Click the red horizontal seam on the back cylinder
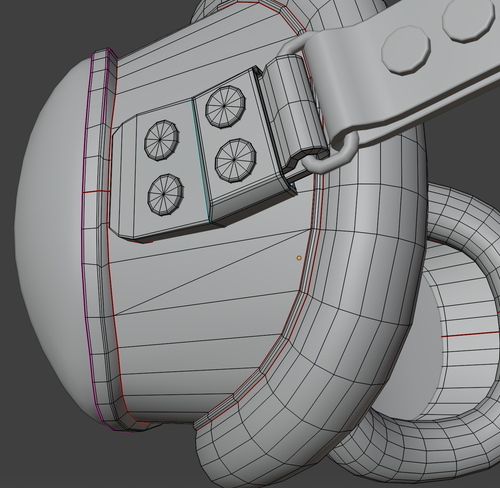Viewport: 500px width, 488px height. point(470,334)
